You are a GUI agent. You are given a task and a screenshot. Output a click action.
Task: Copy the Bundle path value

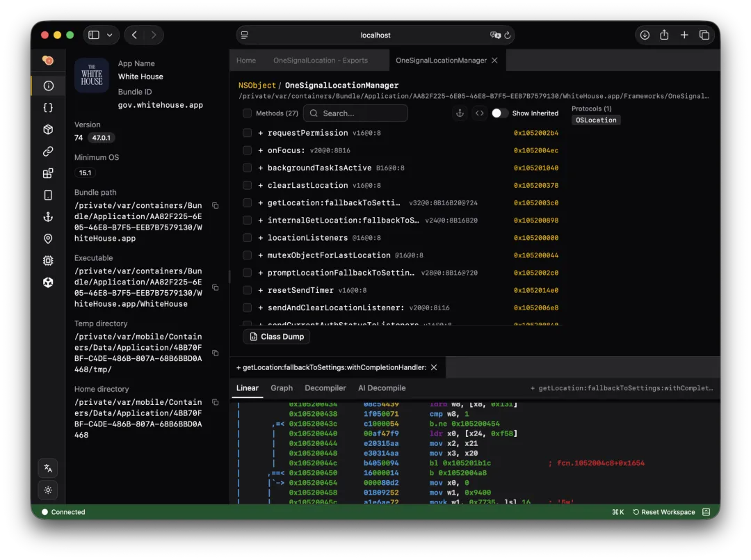216,205
